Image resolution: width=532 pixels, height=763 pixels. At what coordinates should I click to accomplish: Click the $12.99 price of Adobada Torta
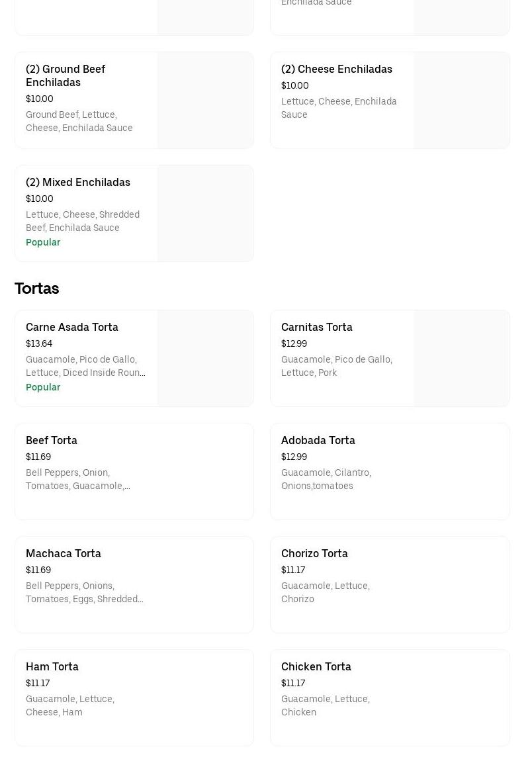pyautogui.click(x=294, y=457)
